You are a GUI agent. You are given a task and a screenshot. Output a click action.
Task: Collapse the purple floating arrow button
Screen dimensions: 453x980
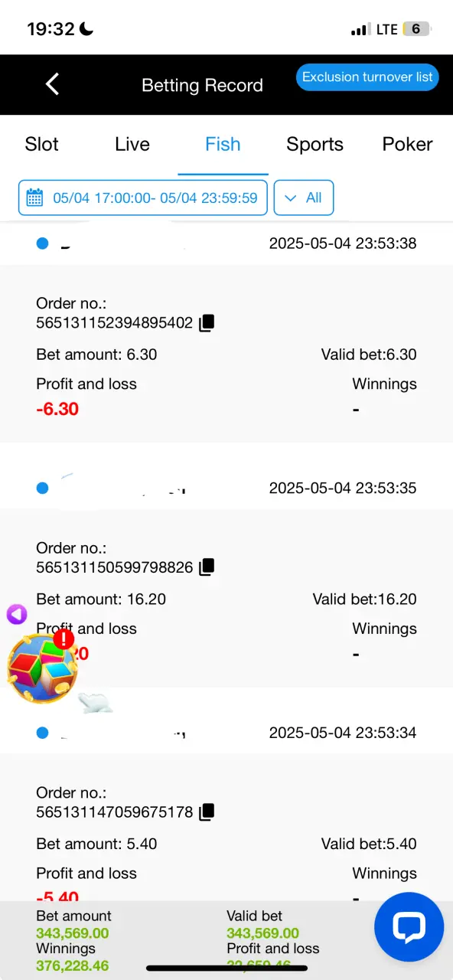(17, 614)
